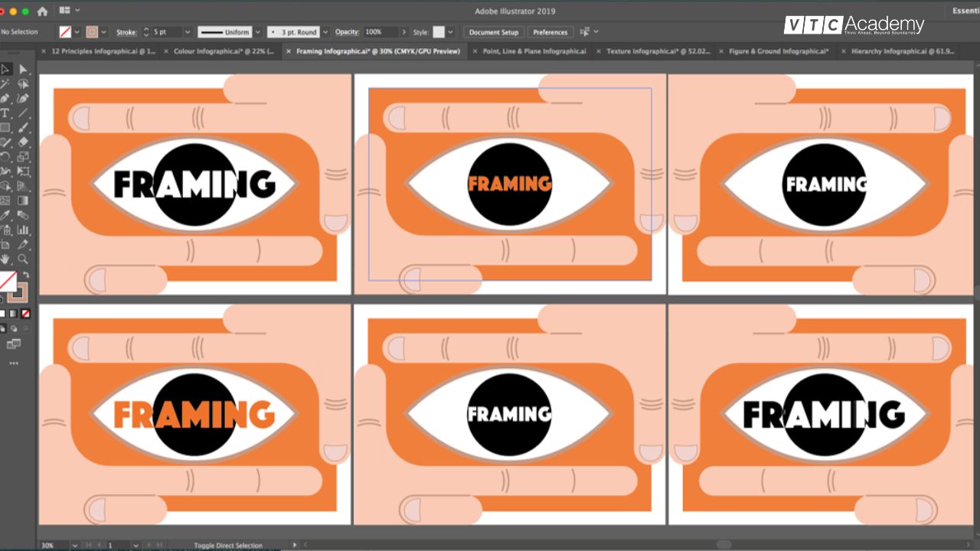980x551 pixels.
Task: Swap fill and stroke colors arrow
Action: pyautogui.click(x=25, y=275)
